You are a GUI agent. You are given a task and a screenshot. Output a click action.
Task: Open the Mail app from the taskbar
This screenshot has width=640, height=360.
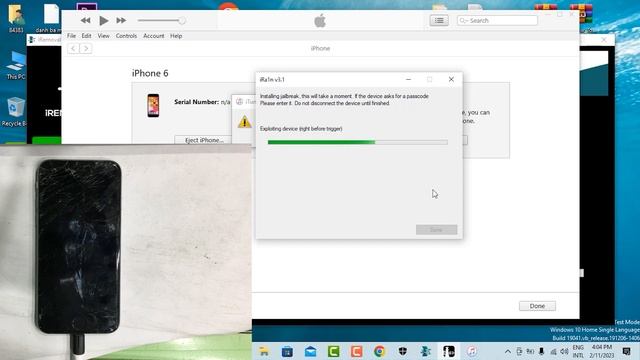[x=311, y=351]
